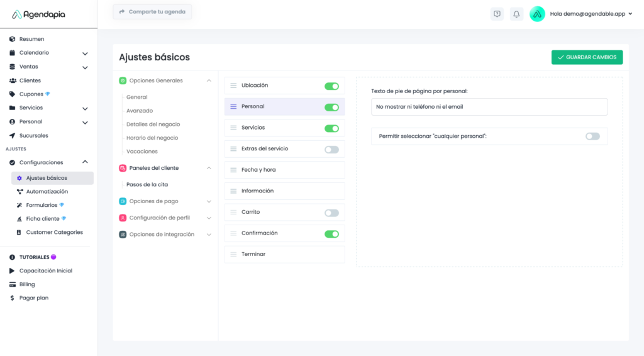Image resolution: width=644 pixels, height=356 pixels.
Task: Click drag handle icon beside Ubicación
Action: pos(233,86)
